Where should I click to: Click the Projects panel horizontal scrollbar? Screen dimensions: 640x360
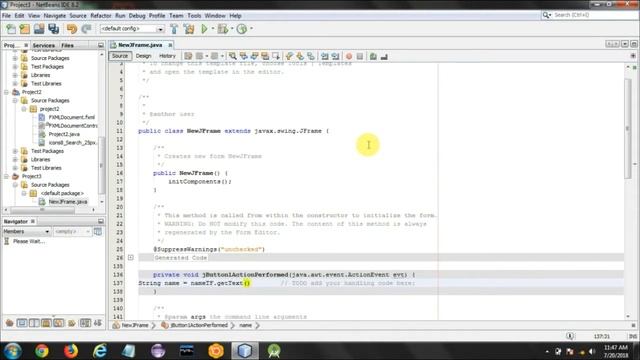coord(42,210)
